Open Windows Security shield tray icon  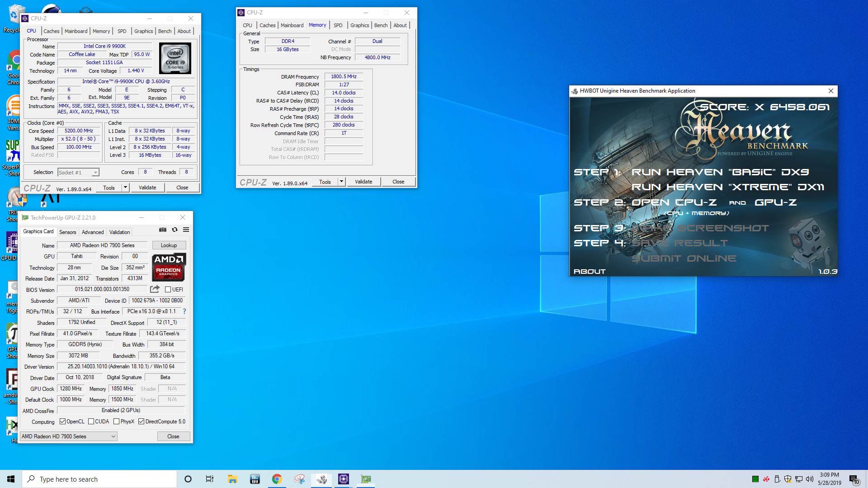pos(788,479)
